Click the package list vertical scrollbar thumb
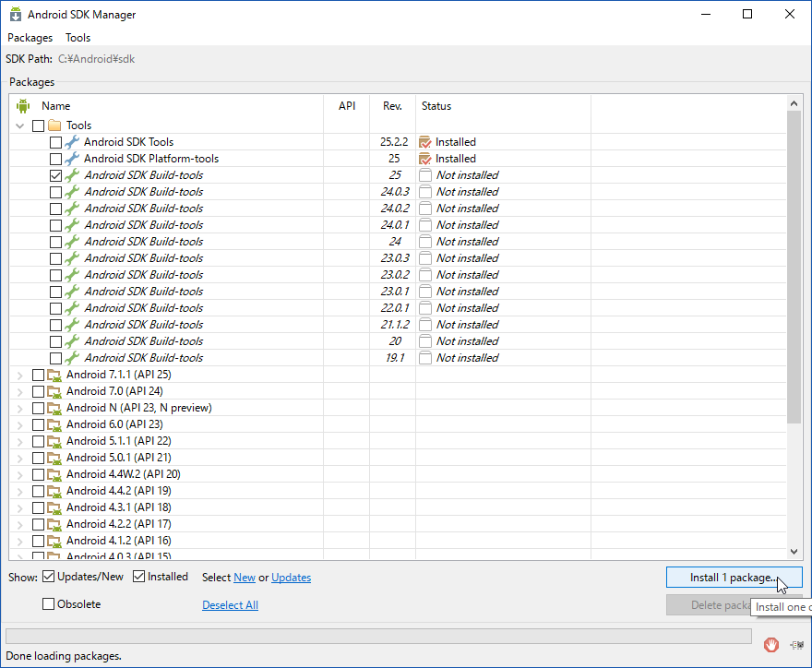The image size is (812, 668). (x=794, y=268)
